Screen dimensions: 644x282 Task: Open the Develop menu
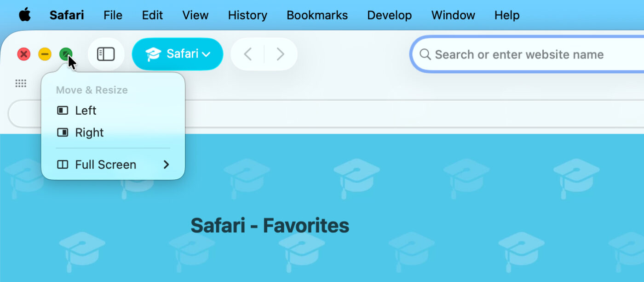389,15
